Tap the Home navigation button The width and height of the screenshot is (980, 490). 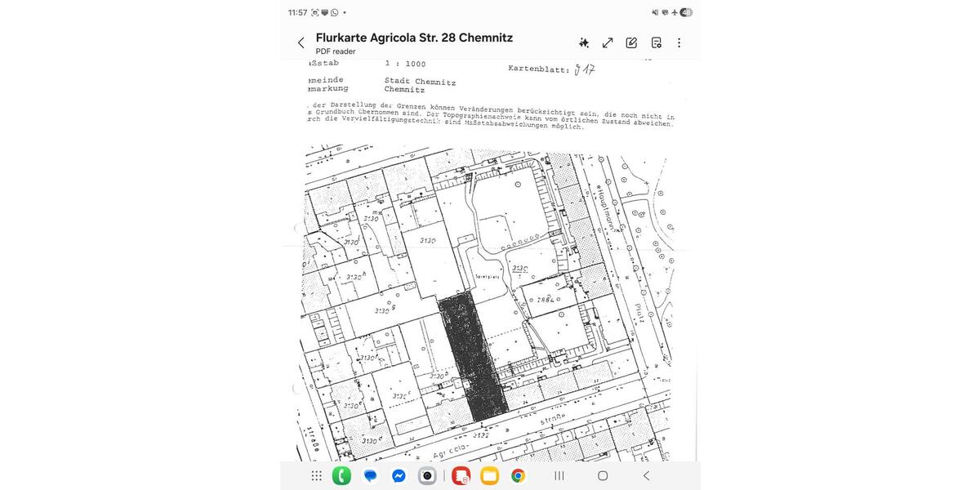point(603,475)
